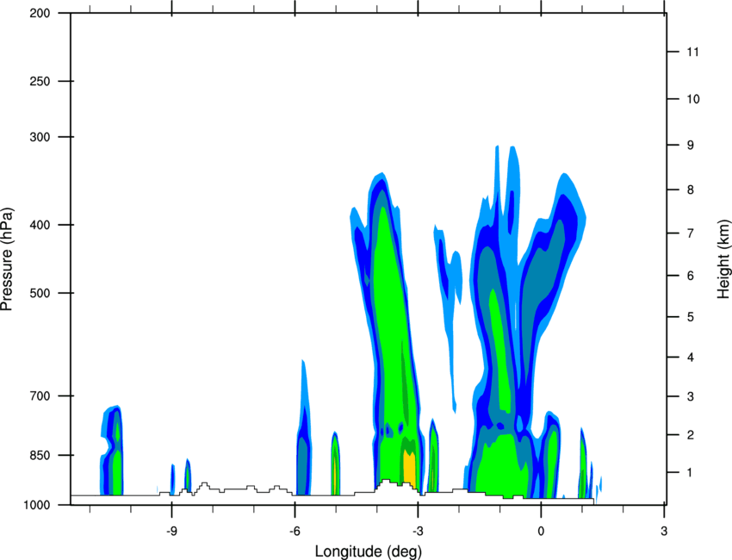The image size is (732, 560).
Task: Pick the 1 km height tick label
Action: point(690,473)
